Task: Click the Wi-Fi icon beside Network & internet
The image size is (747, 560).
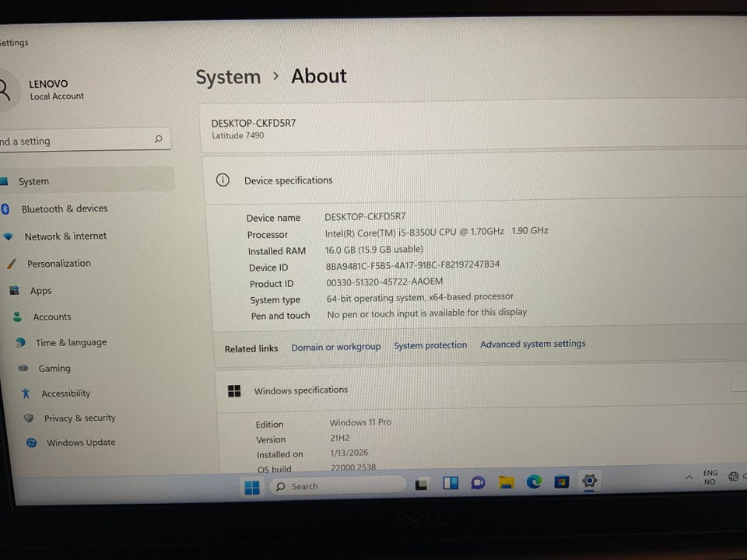Action: [x=8, y=236]
